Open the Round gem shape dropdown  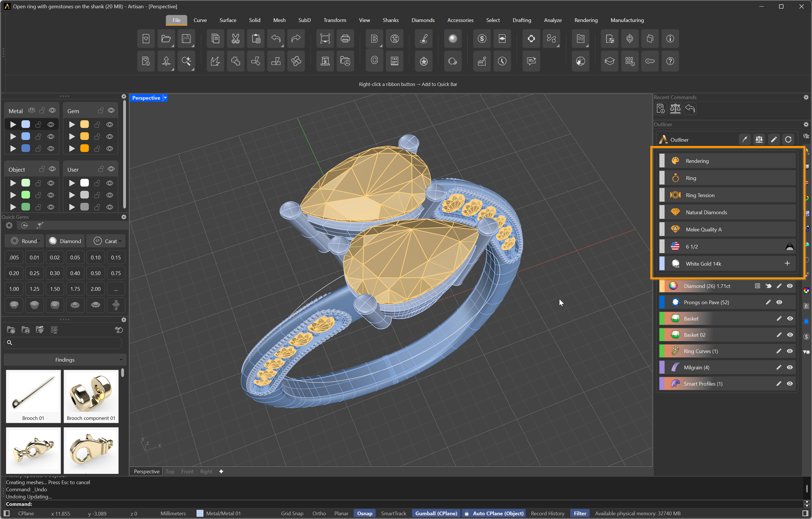(x=25, y=241)
